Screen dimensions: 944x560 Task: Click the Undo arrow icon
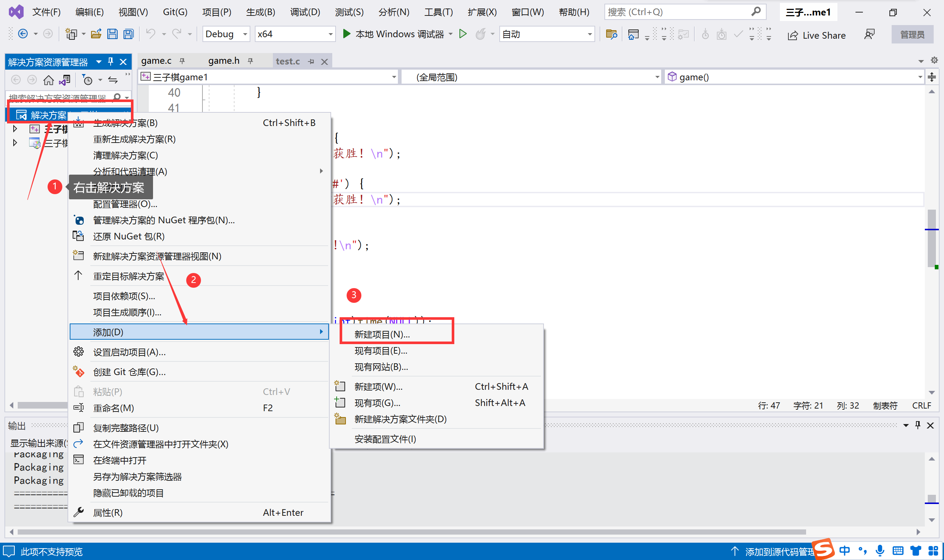click(x=151, y=34)
